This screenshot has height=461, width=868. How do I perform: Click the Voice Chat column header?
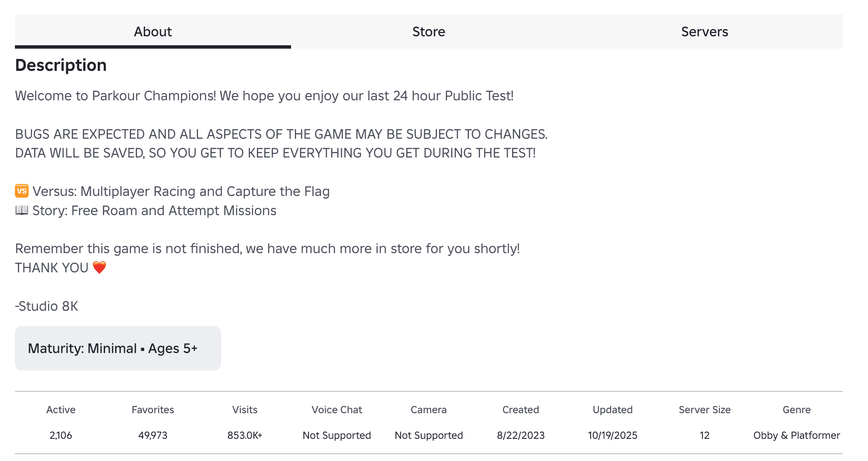336,409
